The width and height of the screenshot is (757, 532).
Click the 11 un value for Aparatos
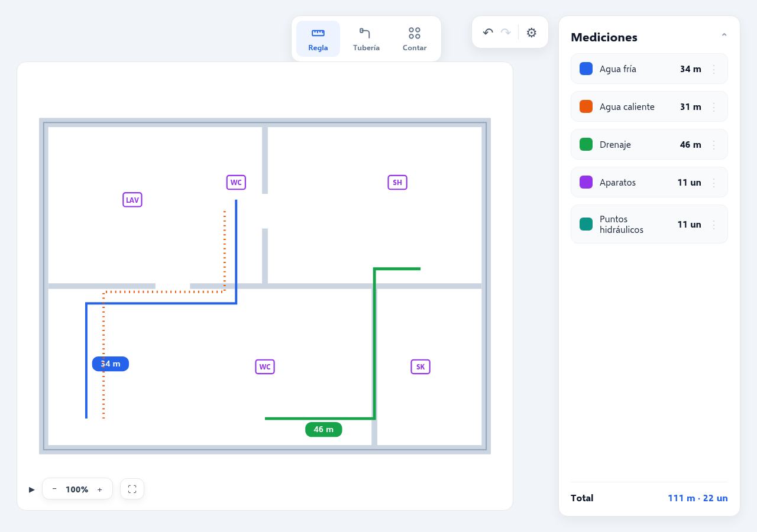tap(690, 183)
